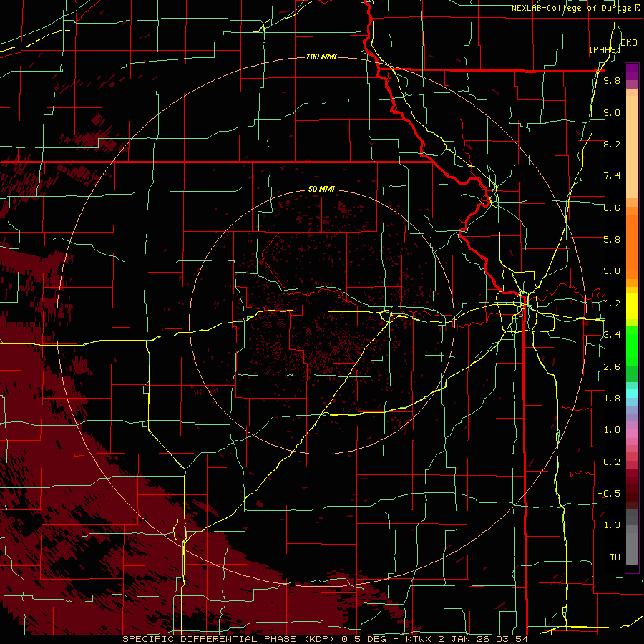Click the '9.8' legend value
644x644 pixels.
[612, 80]
